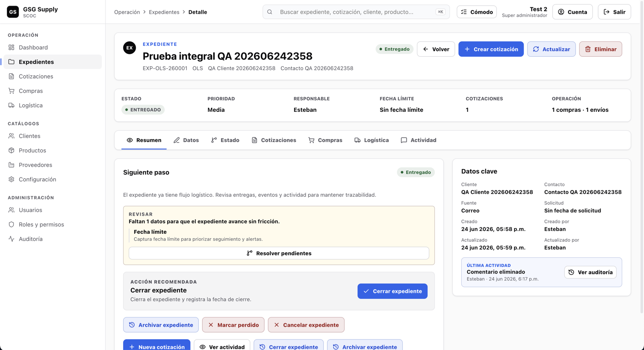Open Dashboard from sidebar icon
Image resolution: width=644 pixels, height=350 pixels.
point(11,47)
